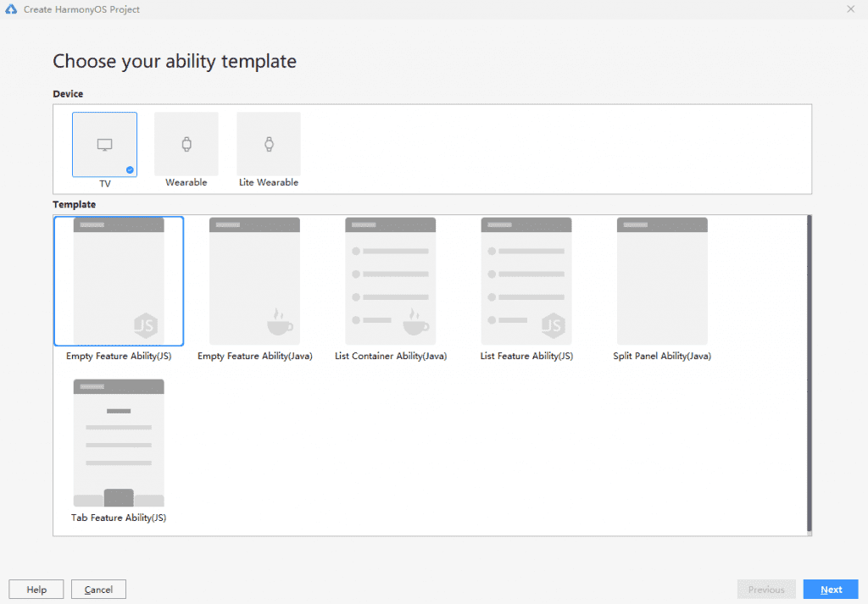This screenshot has height=604, width=868.
Task: Choose the Wearable device icon
Action: (x=186, y=144)
